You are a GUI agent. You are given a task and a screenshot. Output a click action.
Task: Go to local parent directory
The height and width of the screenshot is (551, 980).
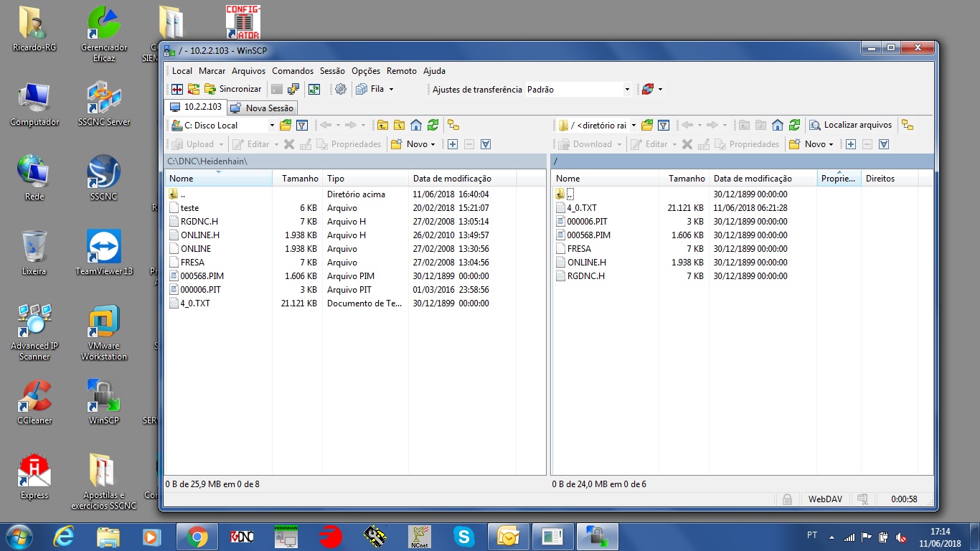click(x=382, y=125)
